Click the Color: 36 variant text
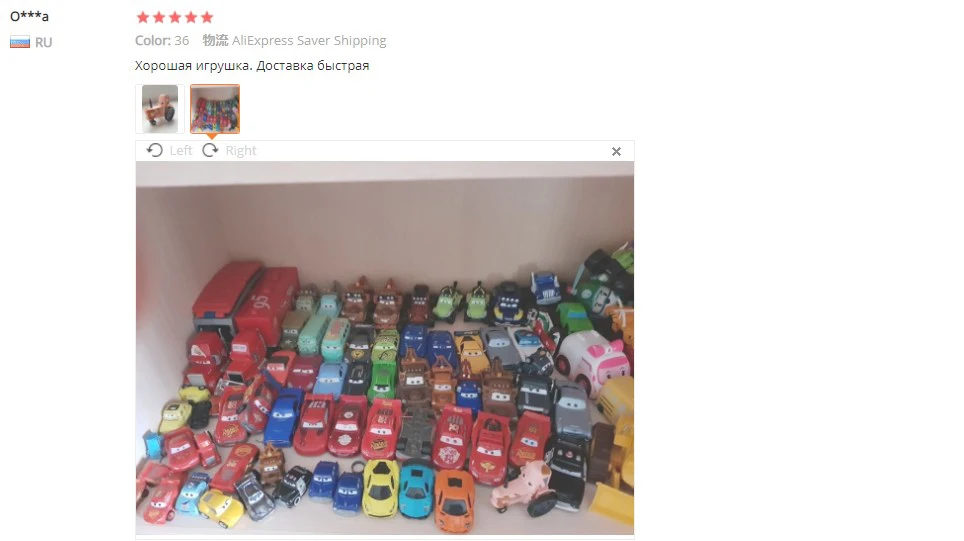 [162, 41]
